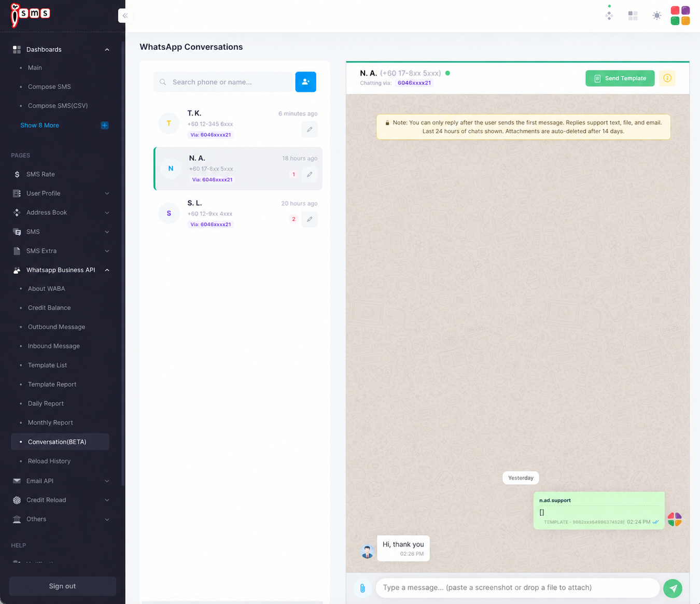The image size is (700, 604).
Task: Click 'Via: 6046xxxx21' tag under T.K.
Action: [210, 135]
